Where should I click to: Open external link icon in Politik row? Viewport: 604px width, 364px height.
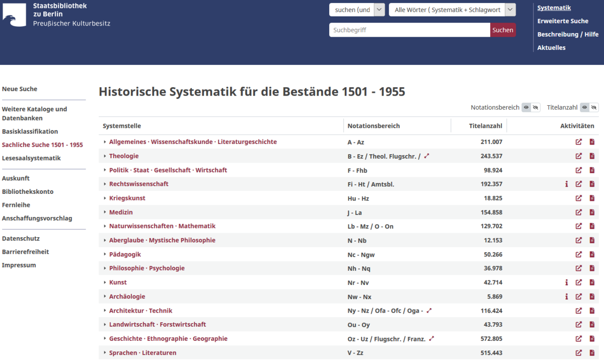[579, 170]
